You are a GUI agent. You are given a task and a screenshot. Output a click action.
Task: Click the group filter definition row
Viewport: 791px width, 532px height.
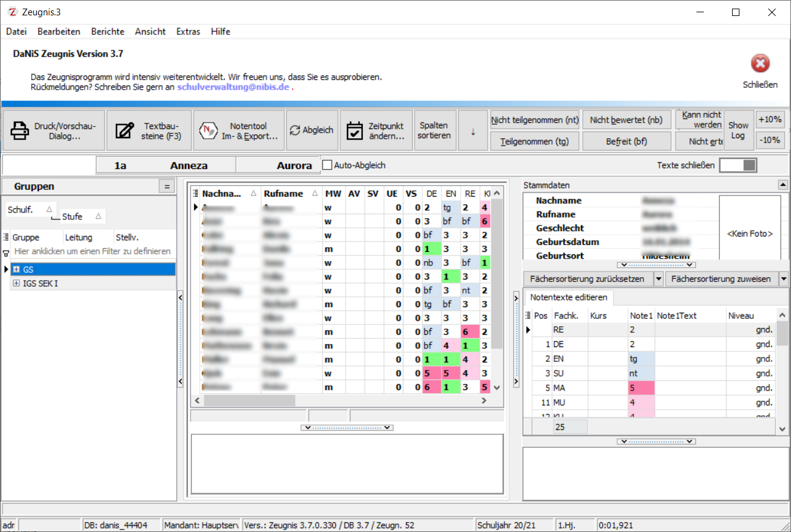[92, 251]
